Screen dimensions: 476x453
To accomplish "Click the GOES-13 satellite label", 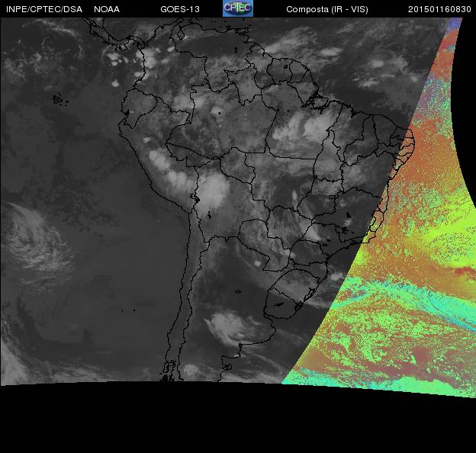I will (180, 9).
